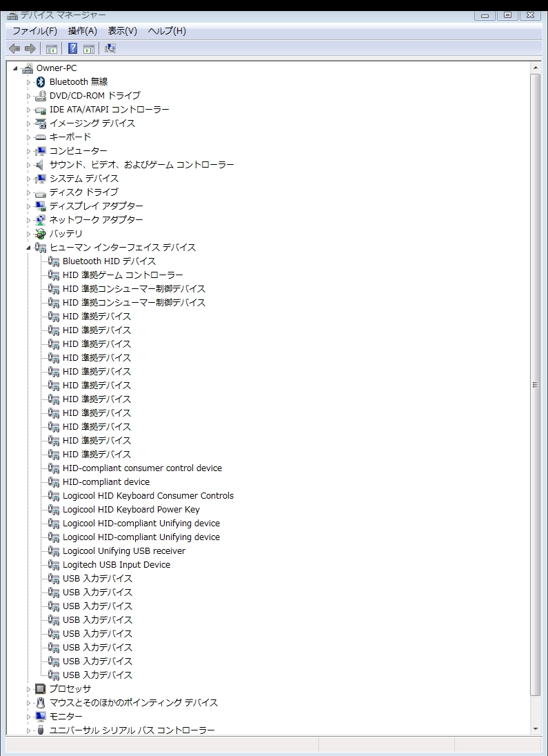Click the サウンド speaker icon

(x=41, y=165)
